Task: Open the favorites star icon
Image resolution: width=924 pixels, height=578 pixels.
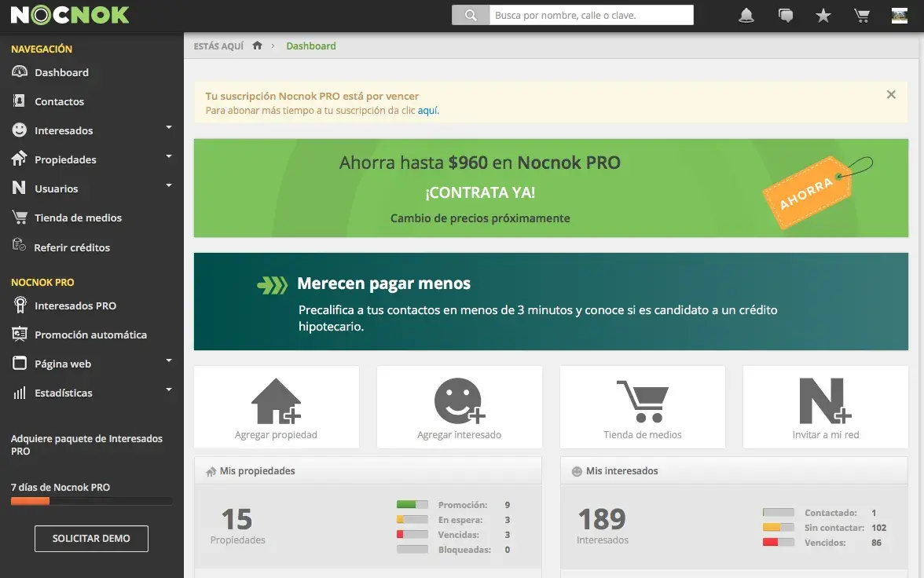Action: pos(823,16)
